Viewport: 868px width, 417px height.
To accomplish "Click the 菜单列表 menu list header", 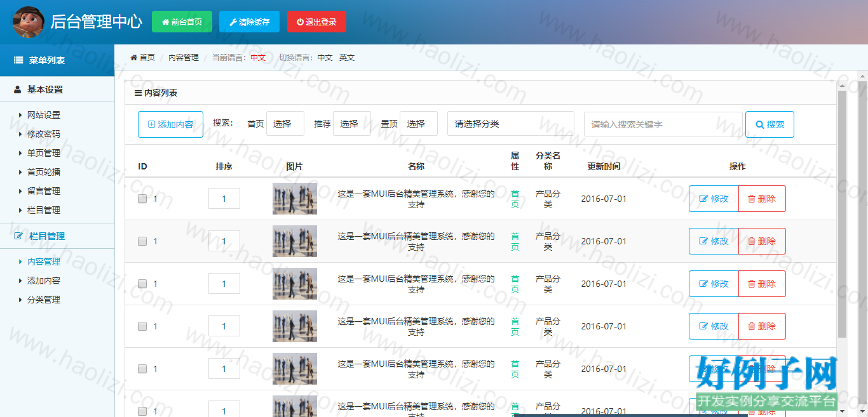I will (57, 60).
